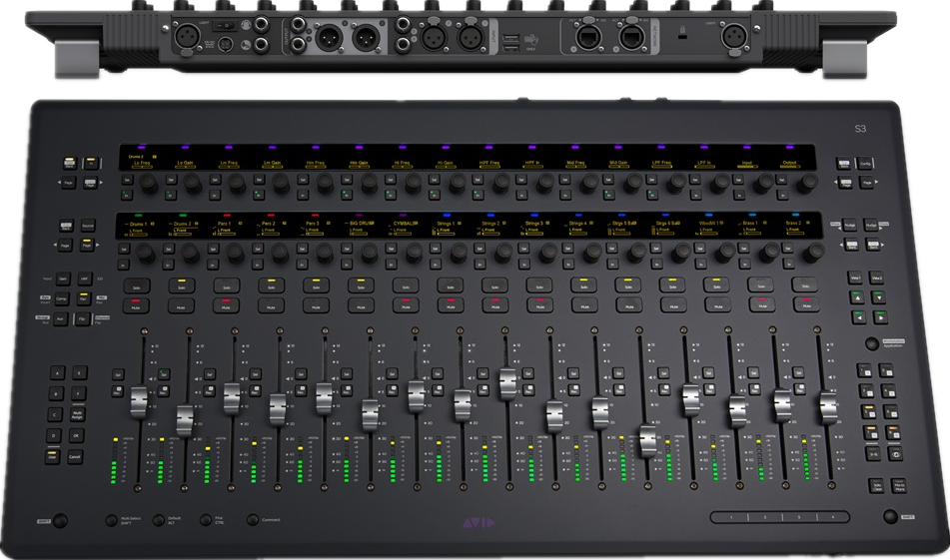Viewport: 950px width, 560px height.
Task: Select View 1
Action: 855,278
